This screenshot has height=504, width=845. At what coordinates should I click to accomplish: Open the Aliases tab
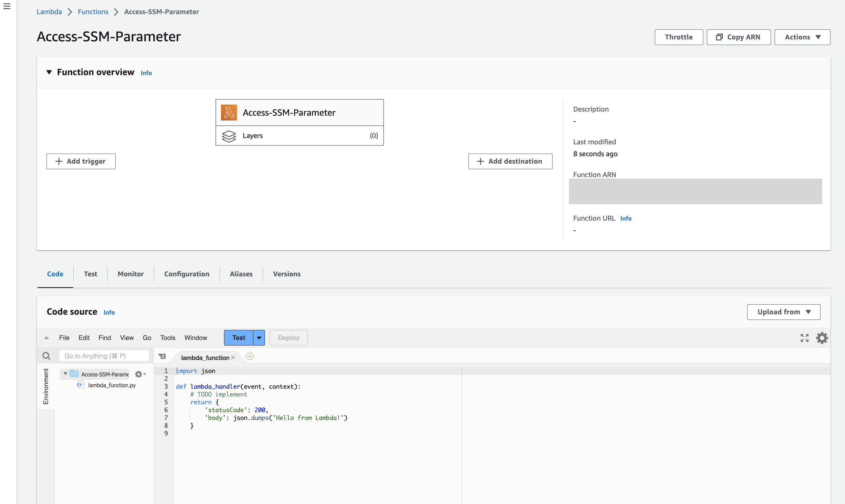tap(241, 274)
